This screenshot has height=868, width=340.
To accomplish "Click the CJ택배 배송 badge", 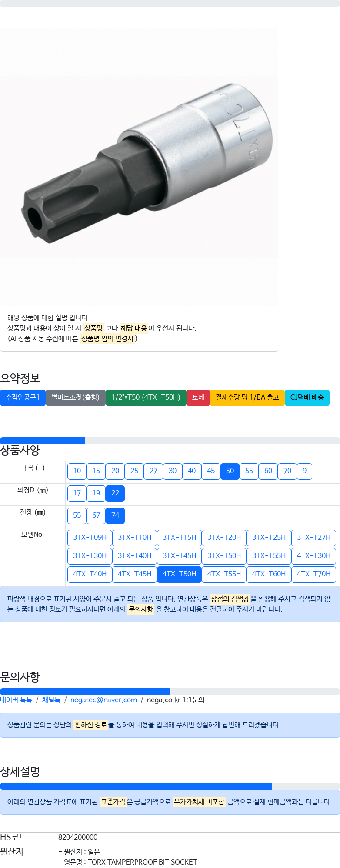I will (307, 397).
